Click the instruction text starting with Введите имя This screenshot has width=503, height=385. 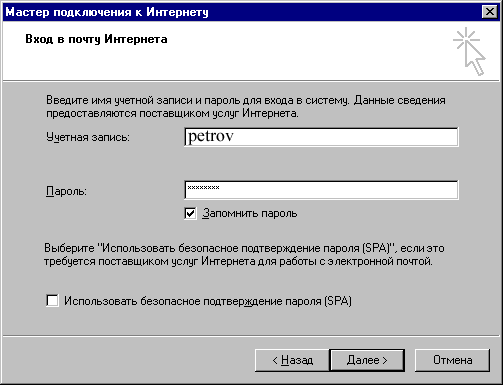(246, 107)
